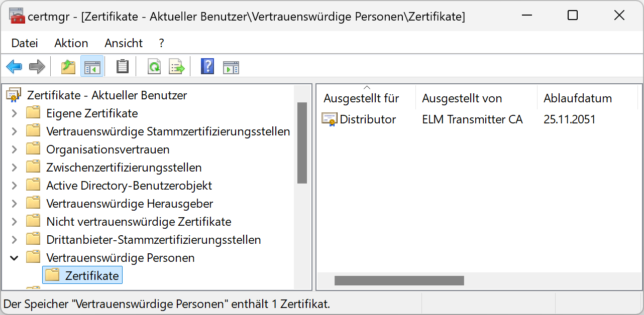Image resolution: width=644 pixels, height=315 pixels.
Task: Open the Ansicht menu
Action: 124,43
